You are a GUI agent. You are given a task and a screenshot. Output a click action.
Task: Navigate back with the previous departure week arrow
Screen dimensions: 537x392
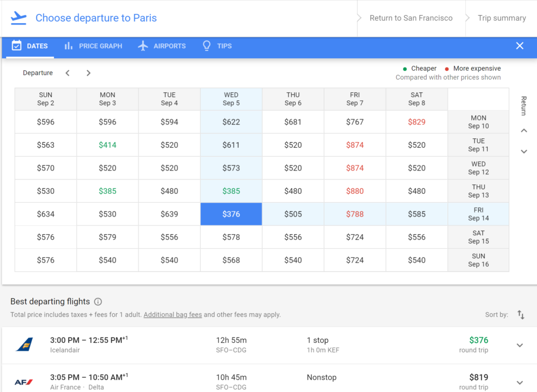coord(68,73)
